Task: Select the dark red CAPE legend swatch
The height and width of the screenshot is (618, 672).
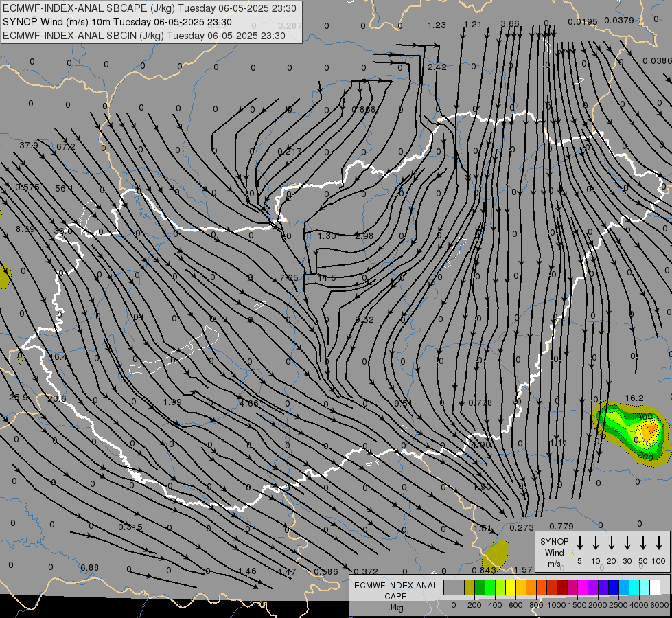Action: point(563,587)
